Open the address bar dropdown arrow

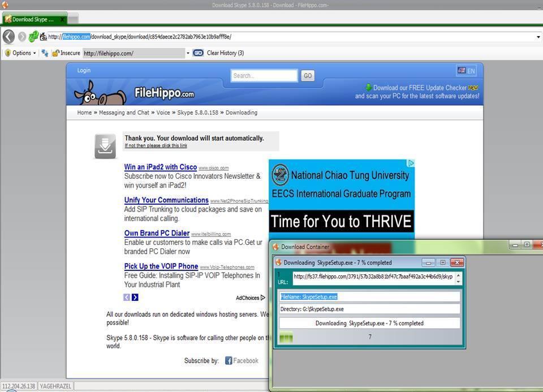click(538, 37)
